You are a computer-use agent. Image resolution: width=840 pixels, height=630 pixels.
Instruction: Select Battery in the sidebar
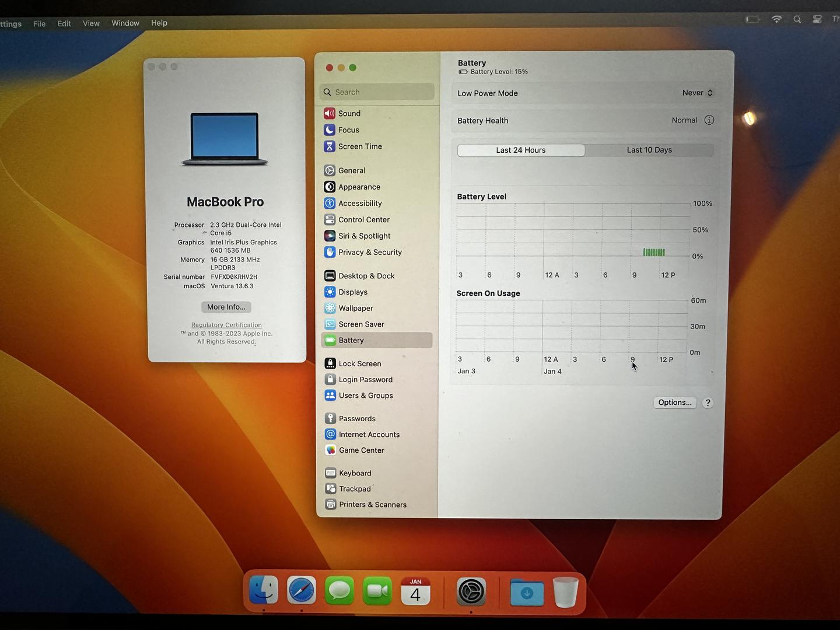click(377, 340)
